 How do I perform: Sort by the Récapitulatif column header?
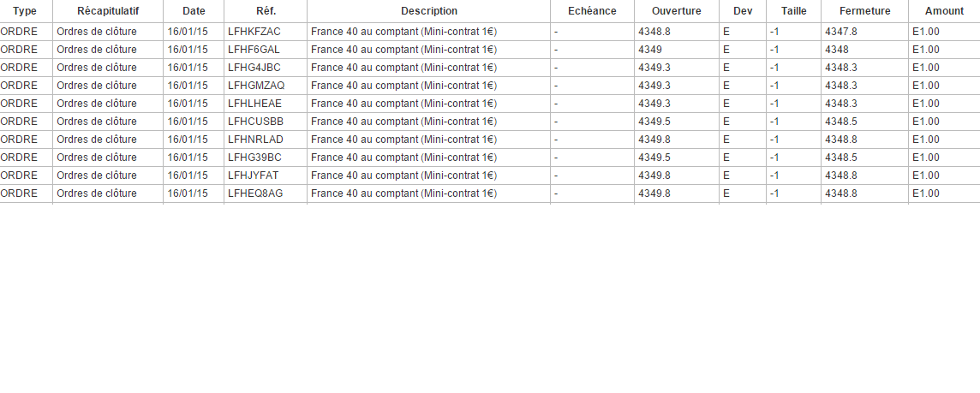(x=108, y=11)
